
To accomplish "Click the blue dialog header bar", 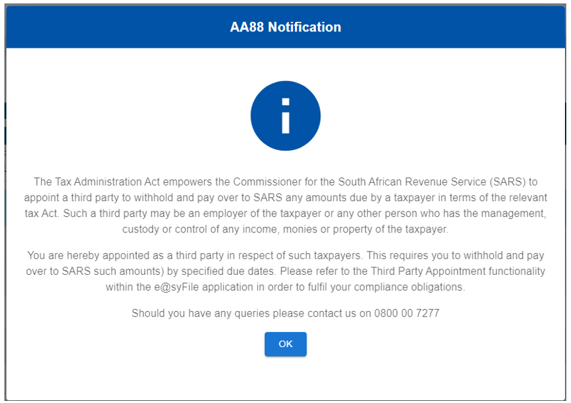I will pos(286,27).
